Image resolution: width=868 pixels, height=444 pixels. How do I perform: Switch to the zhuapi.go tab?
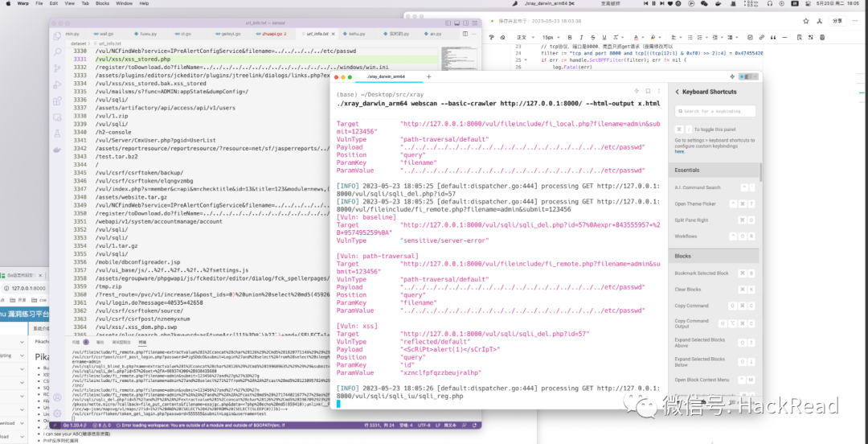click(x=273, y=34)
